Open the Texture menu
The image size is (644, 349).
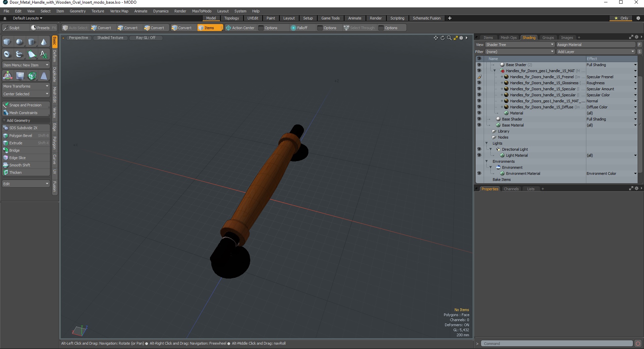pos(98,11)
